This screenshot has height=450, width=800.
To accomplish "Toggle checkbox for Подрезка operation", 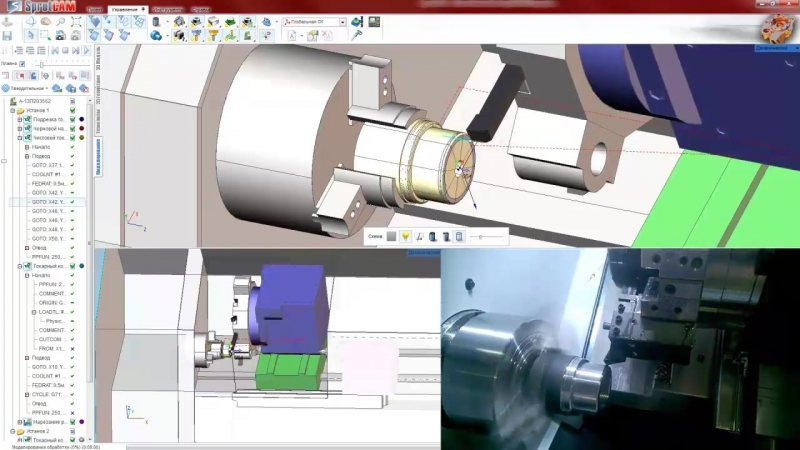I will (72, 119).
